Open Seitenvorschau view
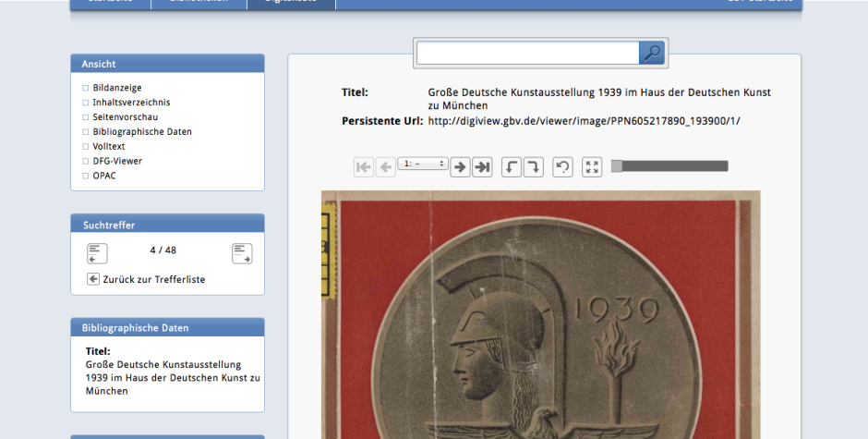The width and height of the screenshot is (868, 439). click(125, 117)
